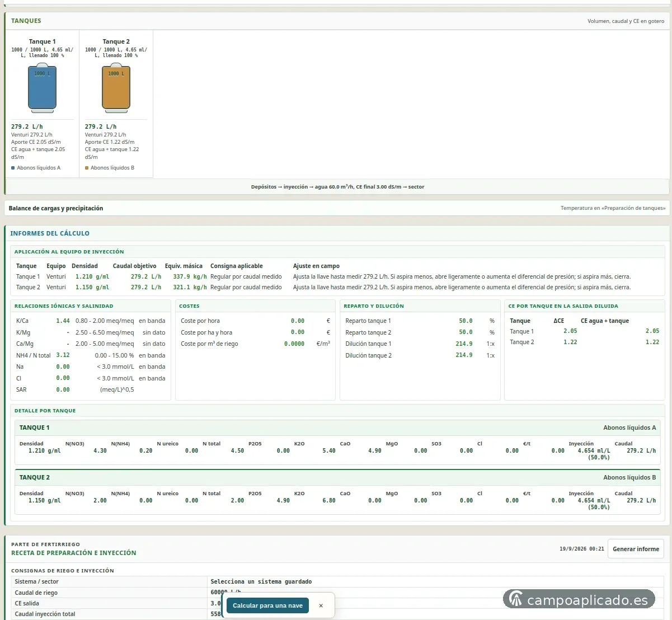Image resolution: width=672 pixels, height=620 pixels.
Task: Click the 'Reparto tanque 1' label
Action: click(368, 321)
